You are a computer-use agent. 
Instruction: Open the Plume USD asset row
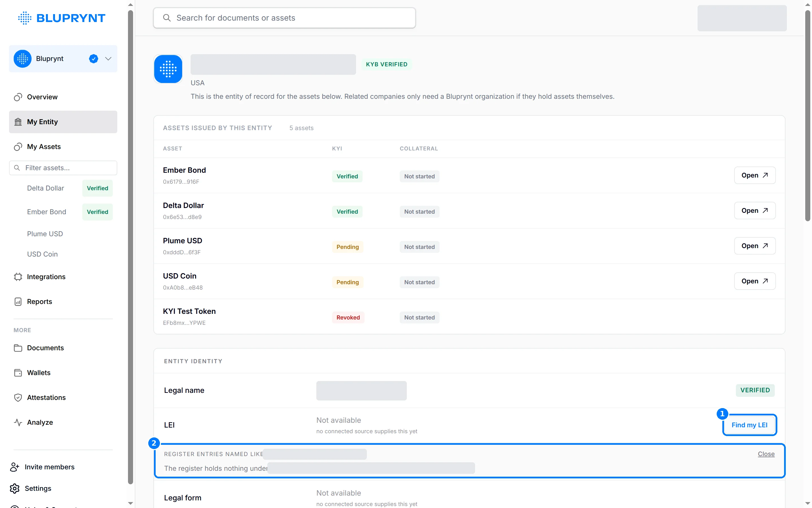pyautogui.click(x=754, y=246)
